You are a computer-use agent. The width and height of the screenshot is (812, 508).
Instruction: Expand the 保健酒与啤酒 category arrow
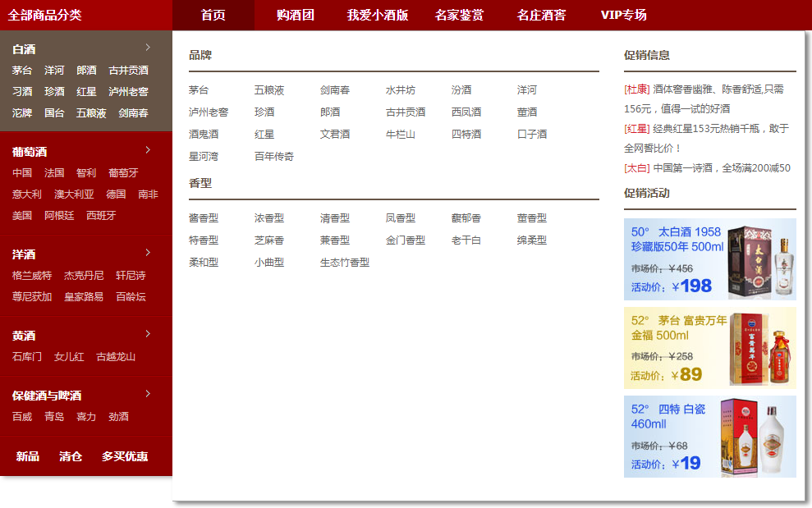point(148,394)
